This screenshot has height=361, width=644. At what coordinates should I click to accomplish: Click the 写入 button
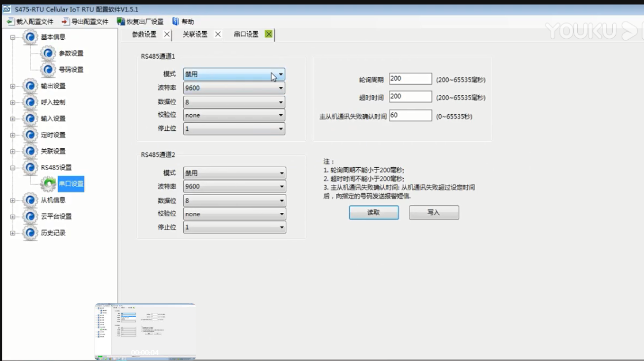433,213
